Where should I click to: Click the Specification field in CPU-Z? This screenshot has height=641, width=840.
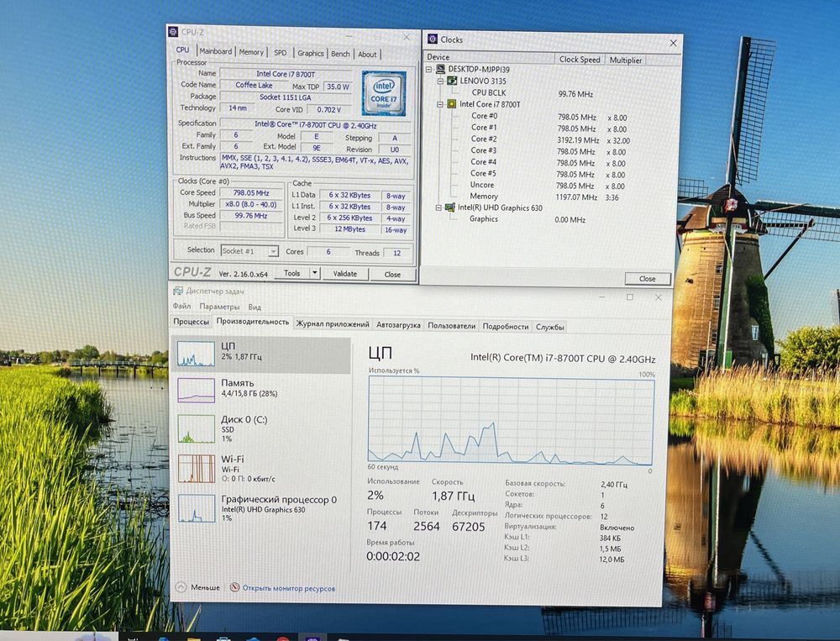click(x=316, y=125)
